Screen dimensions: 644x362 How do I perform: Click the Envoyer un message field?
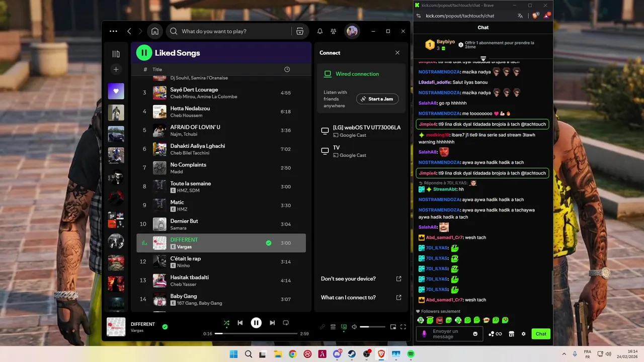[x=449, y=334]
